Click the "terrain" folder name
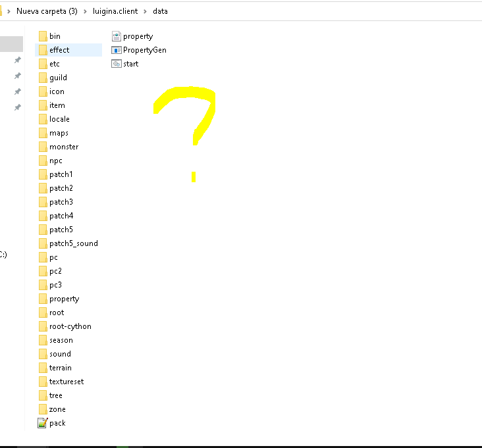482x448 pixels. coord(61,368)
